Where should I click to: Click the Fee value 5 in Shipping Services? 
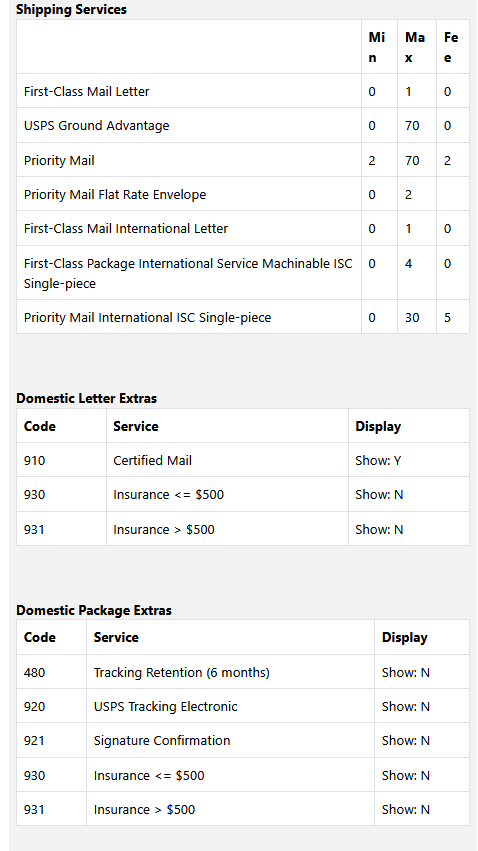(447, 317)
